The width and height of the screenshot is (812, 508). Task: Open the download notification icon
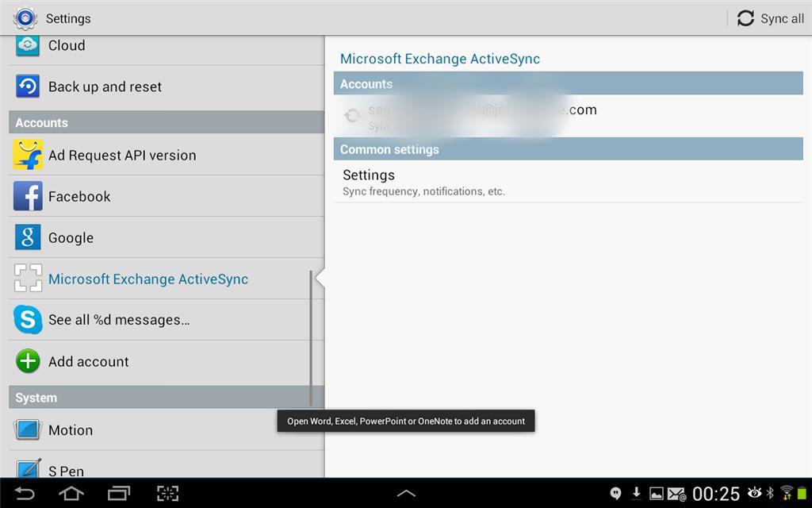point(637,493)
